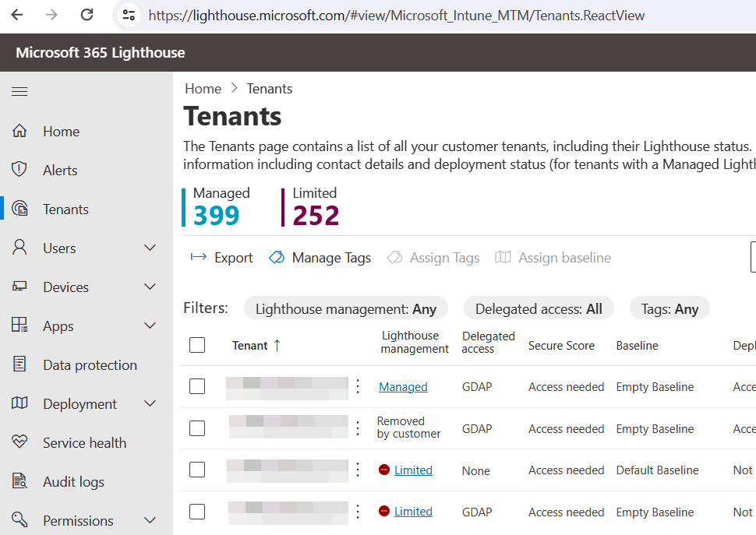
Task: Click the Apps grid icon
Action: point(19,325)
